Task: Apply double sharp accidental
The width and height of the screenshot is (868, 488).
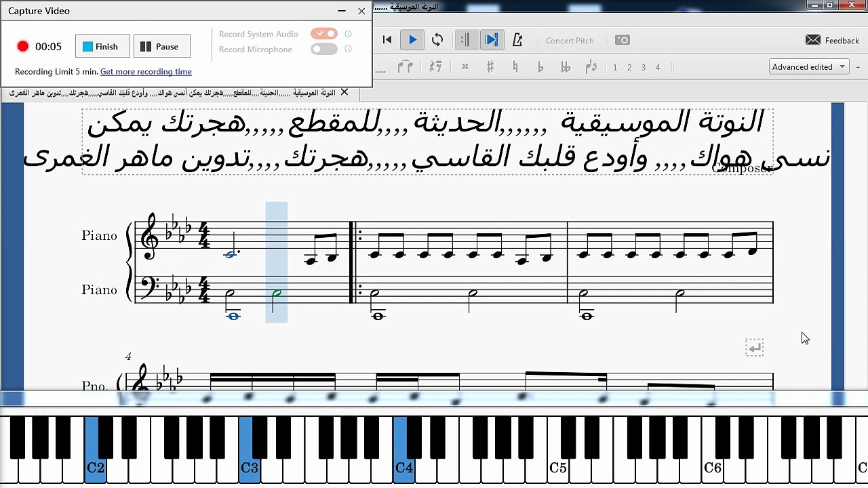Action: pos(465,67)
